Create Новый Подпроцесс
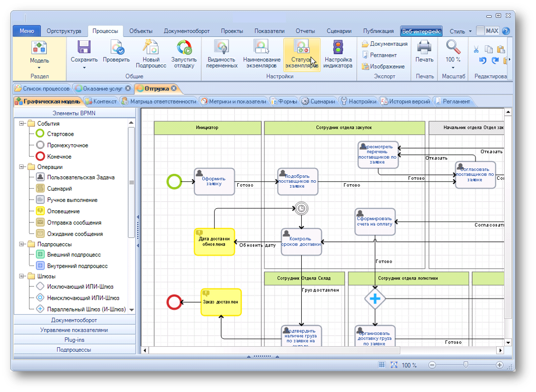 pos(151,54)
